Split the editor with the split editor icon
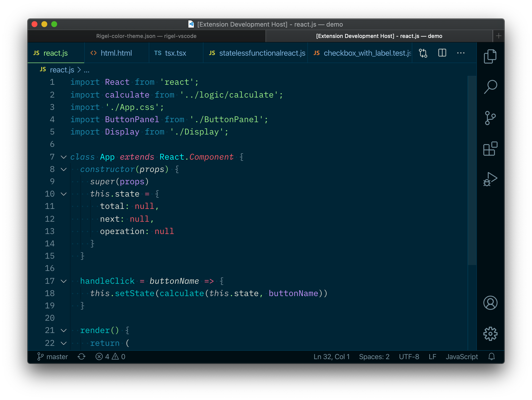Image resolution: width=532 pixels, height=400 pixels. (x=442, y=53)
